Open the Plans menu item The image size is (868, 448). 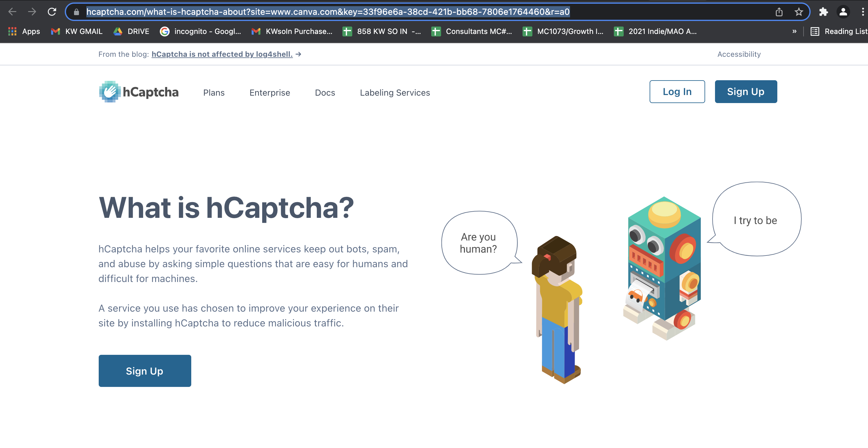[214, 93]
